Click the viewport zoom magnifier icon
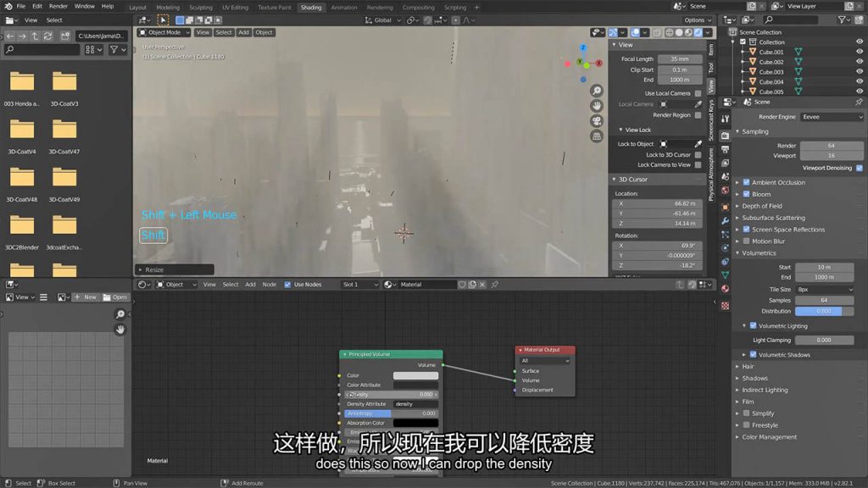This screenshot has height=488, width=868. pyautogui.click(x=596, y=91)
